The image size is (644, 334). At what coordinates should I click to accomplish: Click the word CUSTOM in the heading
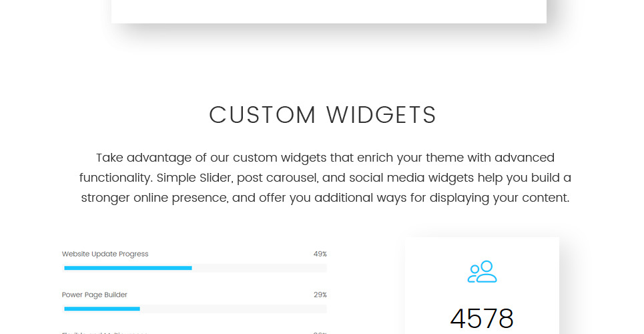262,115
